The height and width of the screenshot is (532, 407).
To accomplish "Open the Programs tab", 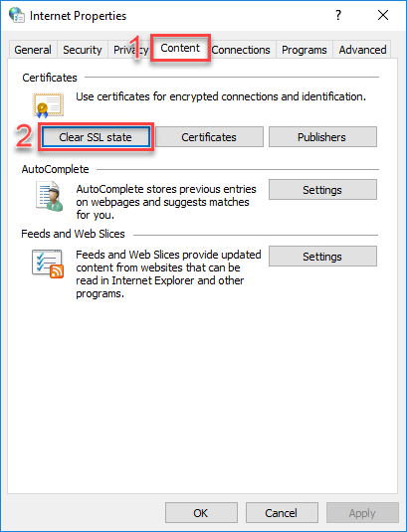I will point(305,50).
